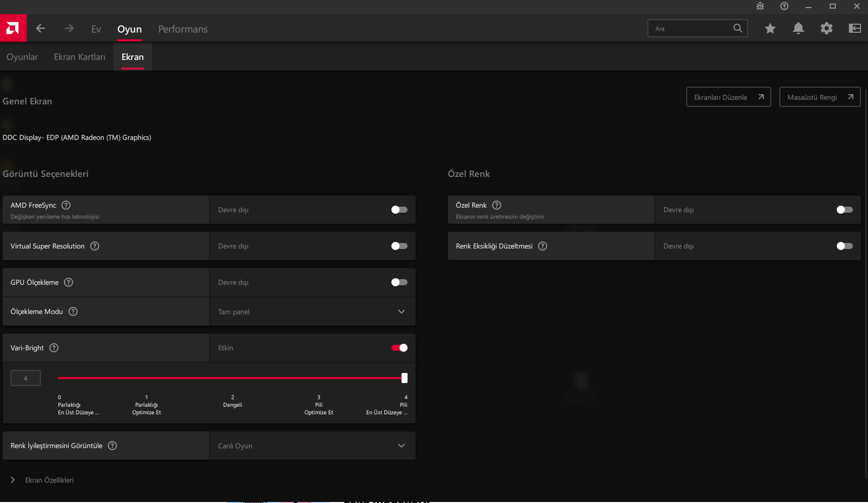Screen dimensions: 868x503
Task: Open favorites star icon
Action: (770, 28)
